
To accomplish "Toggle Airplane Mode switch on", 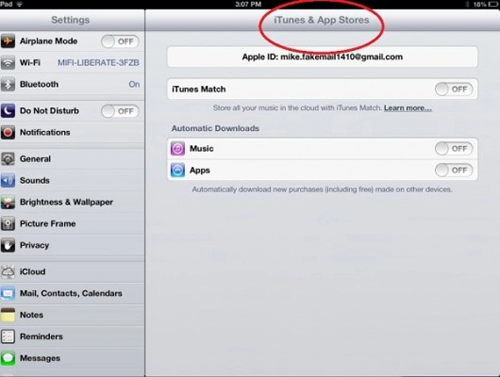I will tap(120, 41).
